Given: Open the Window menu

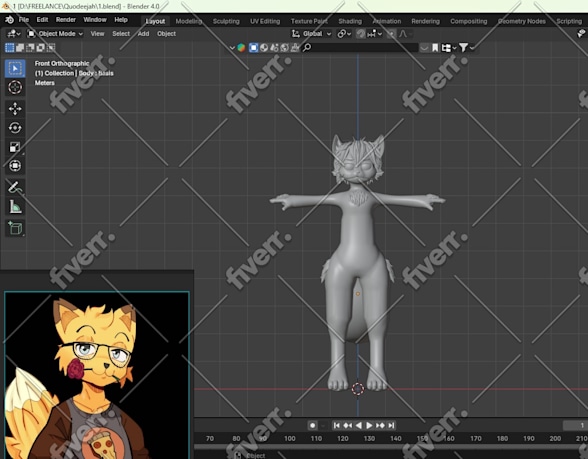Looking at the screenshot, I should point(94,20).
